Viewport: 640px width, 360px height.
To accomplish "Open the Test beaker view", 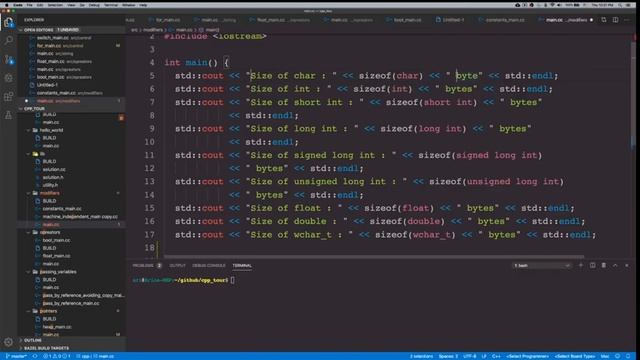I will click(x=9, y=115).
